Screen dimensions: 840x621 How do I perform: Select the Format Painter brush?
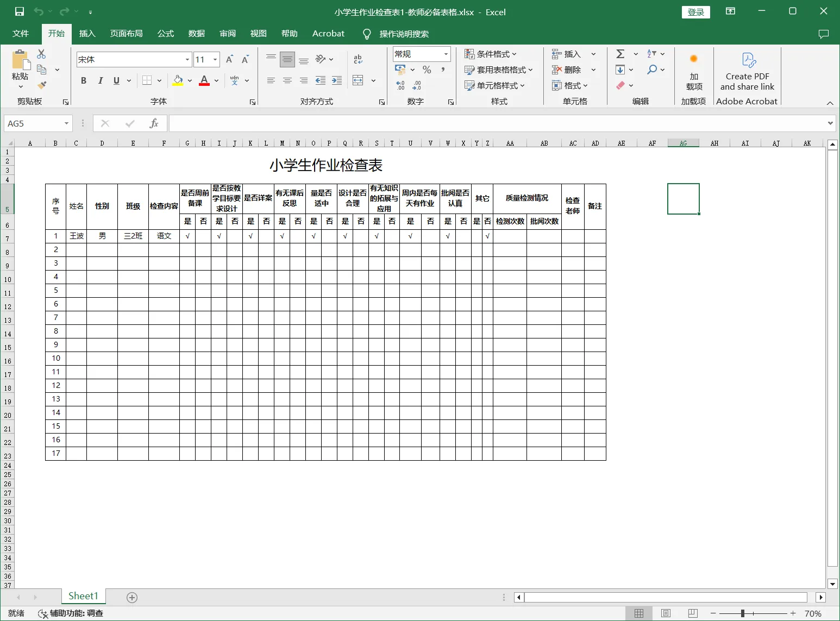coord(41,85)
